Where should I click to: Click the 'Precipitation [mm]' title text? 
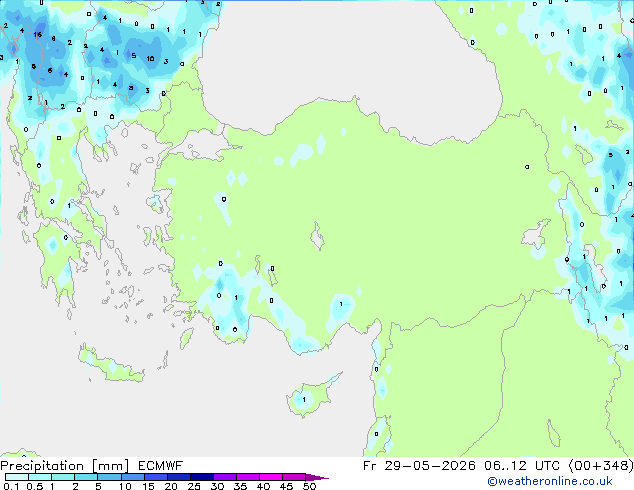click(65, 466)
